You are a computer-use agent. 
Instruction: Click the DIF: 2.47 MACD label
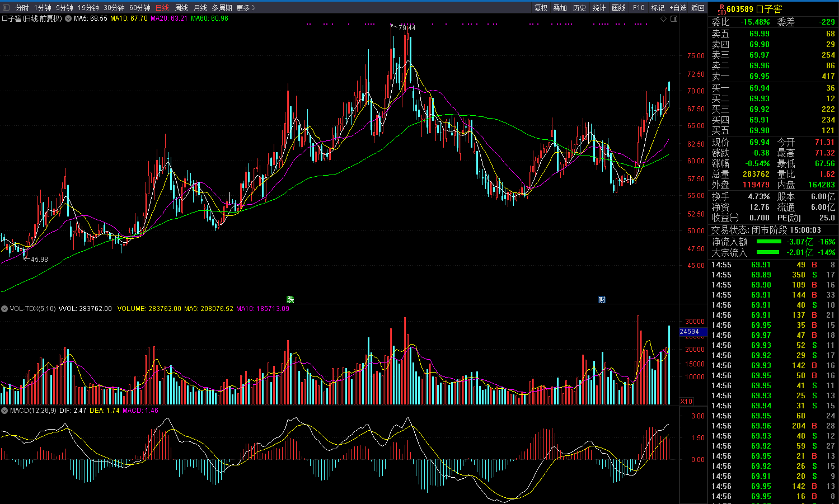coord(73,411)
